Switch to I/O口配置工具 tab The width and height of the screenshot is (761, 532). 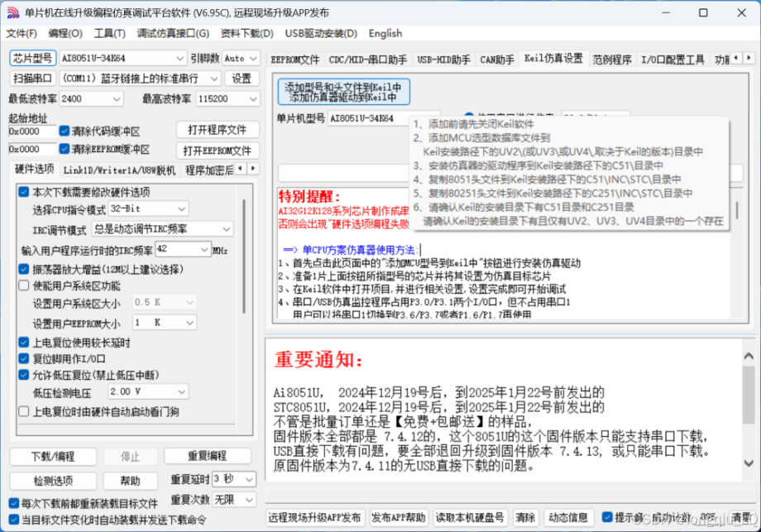pyautogui.click(x=672, y=60)
